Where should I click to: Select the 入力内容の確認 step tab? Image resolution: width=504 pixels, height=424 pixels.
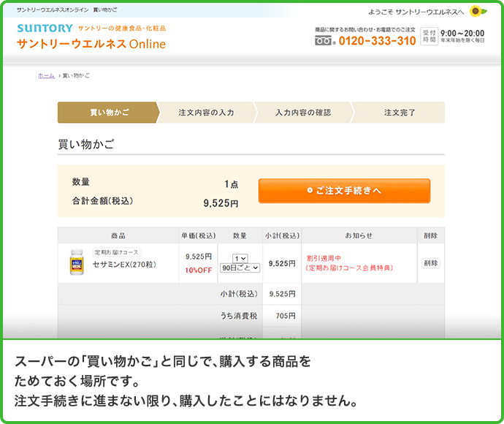(x=303, y=113)
